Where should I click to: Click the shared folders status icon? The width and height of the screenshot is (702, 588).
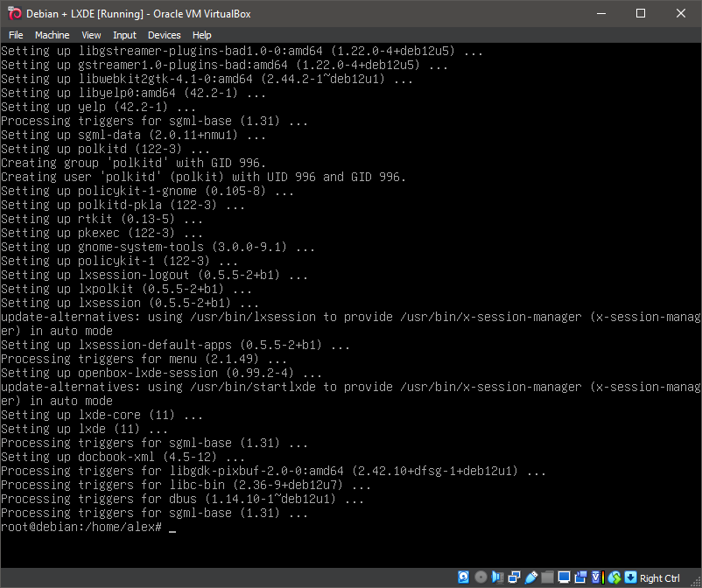click(548, 577)
